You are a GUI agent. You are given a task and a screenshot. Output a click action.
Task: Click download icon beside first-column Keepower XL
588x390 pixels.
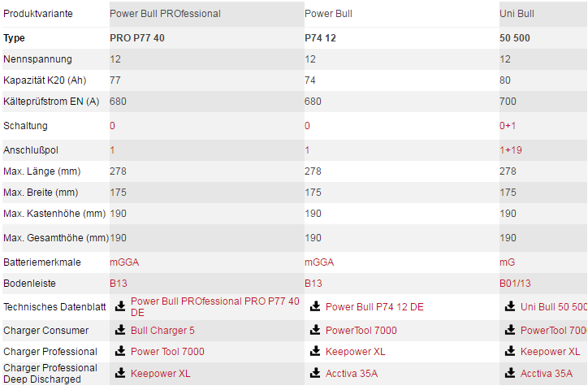(120, 373)
